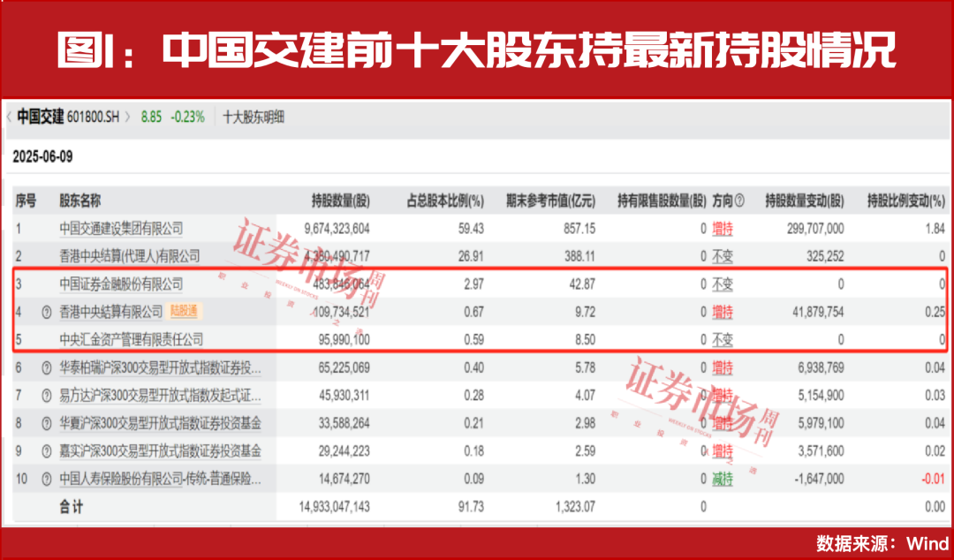
Task: Click the stock code 601800.SH
Action: [93, 117]
